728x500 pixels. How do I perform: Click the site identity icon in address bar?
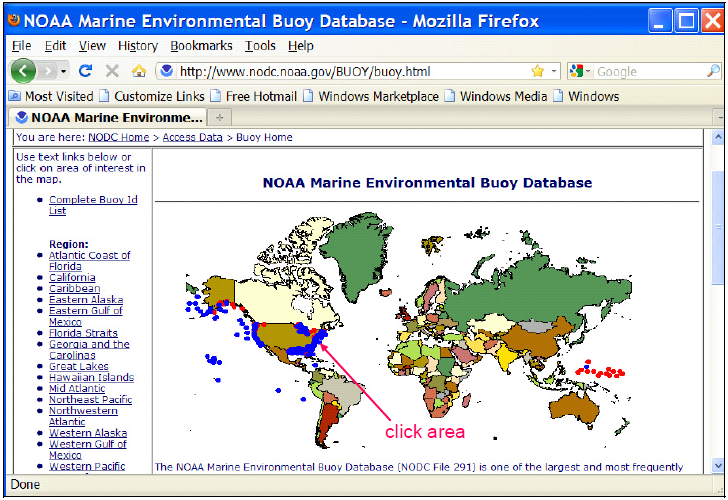pyautogui.click(x=166, y=71)
